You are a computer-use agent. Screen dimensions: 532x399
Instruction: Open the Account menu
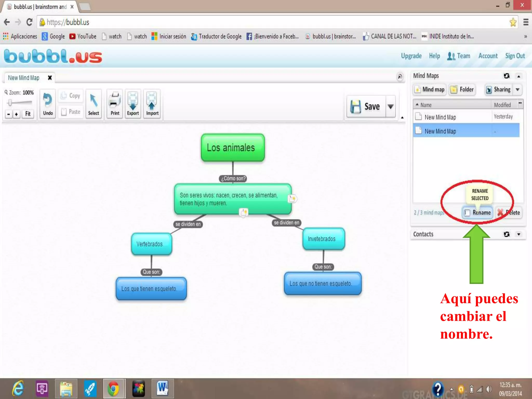point(488,56)
